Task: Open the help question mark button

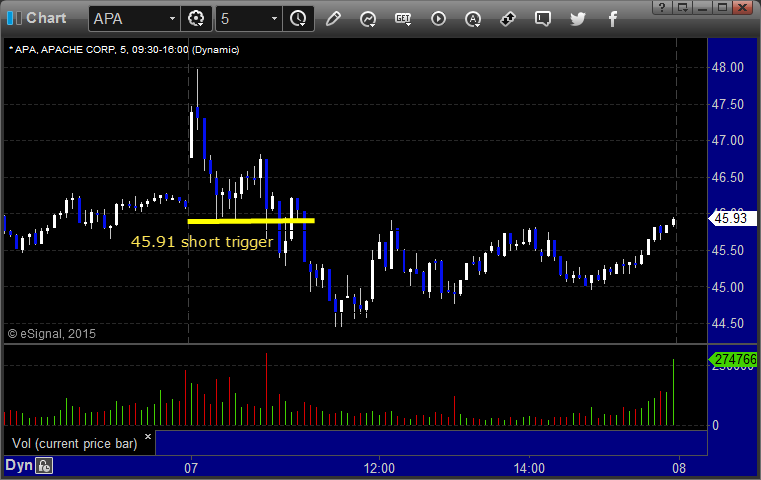Action: (662, 7)
